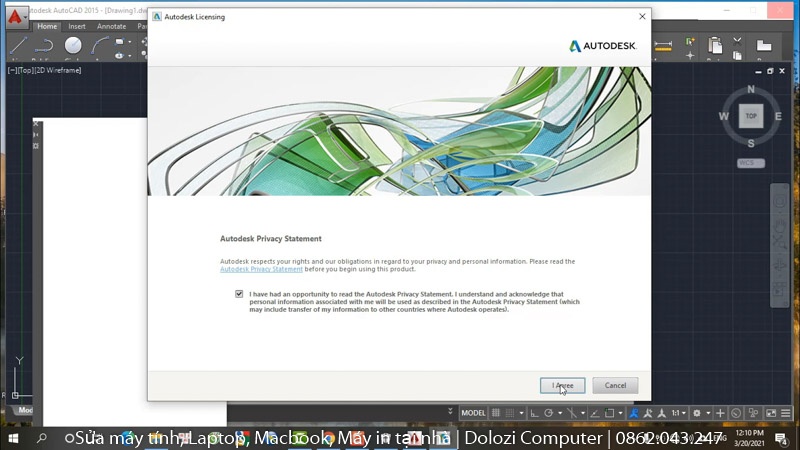Select the Line tool in the ribbon
Screen dimensions: 800x450
pos(18,45)
